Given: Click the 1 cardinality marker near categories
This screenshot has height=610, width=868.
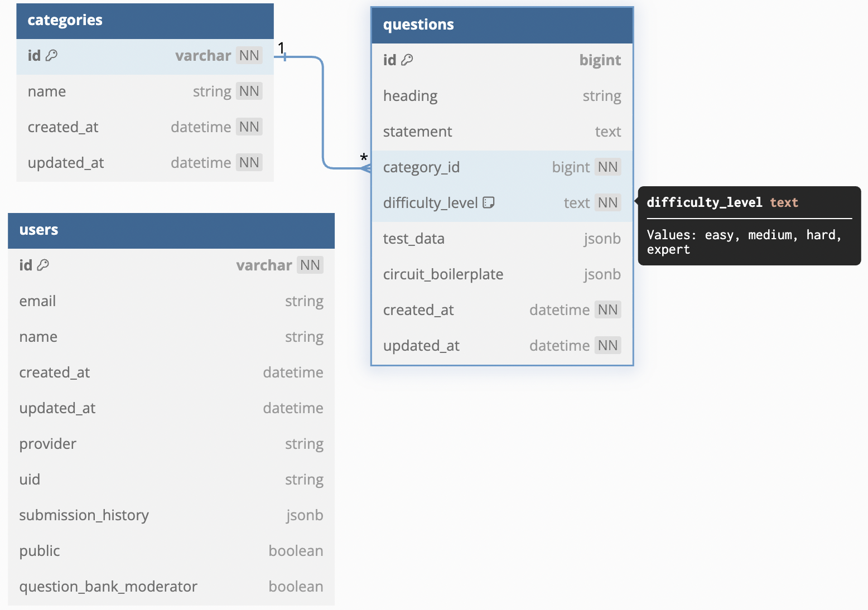Looking at the screenshot, I should pyautogui.click(x=281, y=48).
